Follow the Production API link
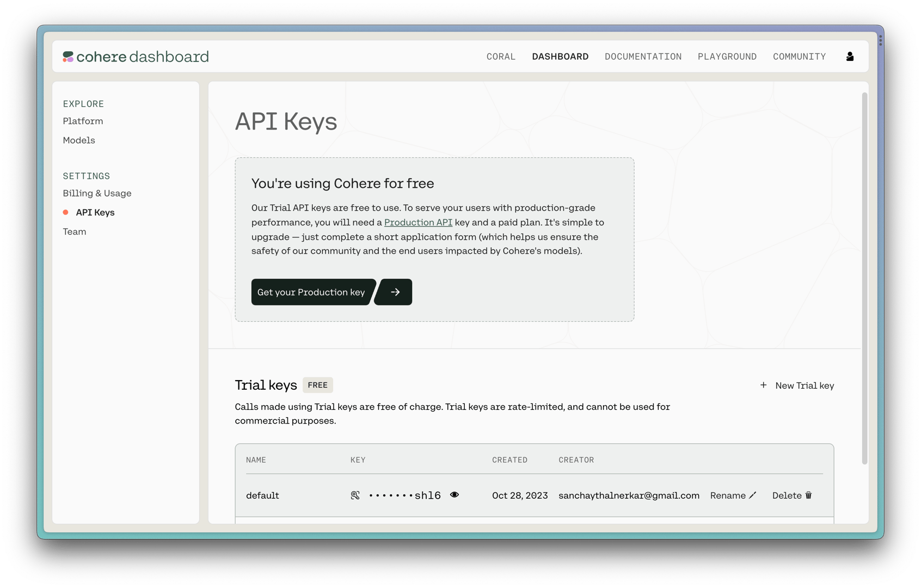921x588 pixels. click(418, 222)
